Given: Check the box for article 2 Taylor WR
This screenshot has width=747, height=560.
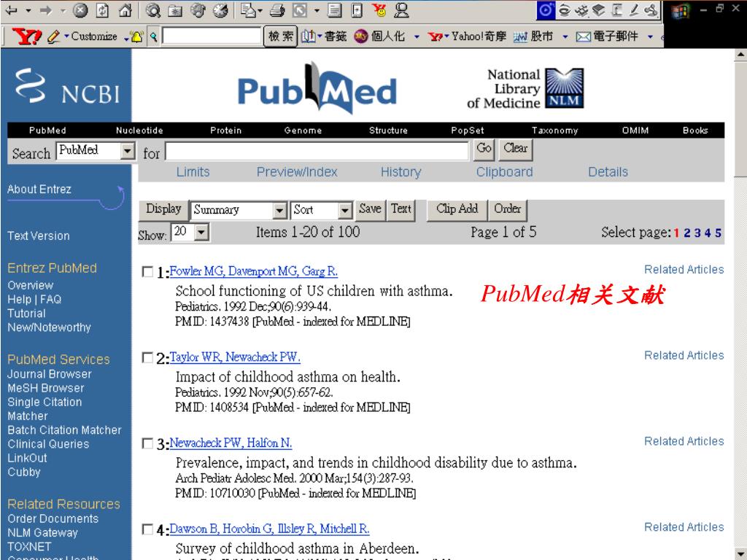Looking at the screenshot, I should pos(147,357).
